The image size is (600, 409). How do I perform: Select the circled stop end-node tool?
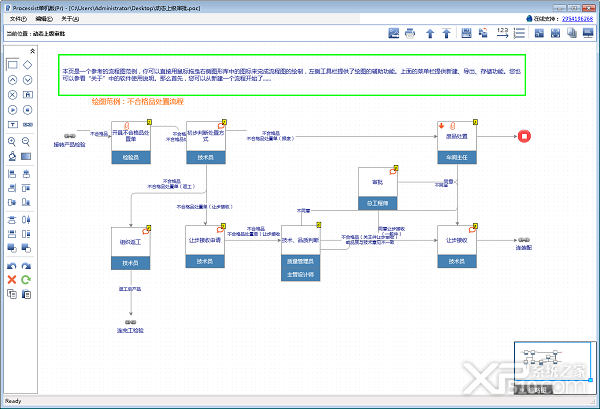pos(27,110)
